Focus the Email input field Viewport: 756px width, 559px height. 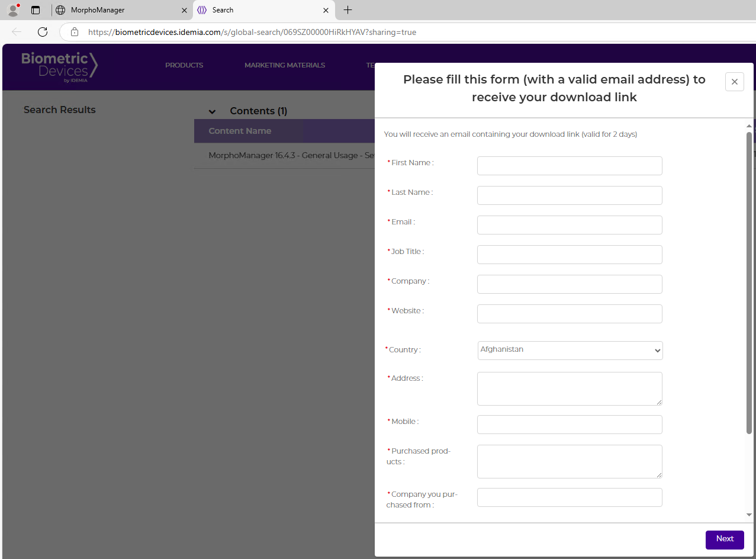(x=570, y=225)
